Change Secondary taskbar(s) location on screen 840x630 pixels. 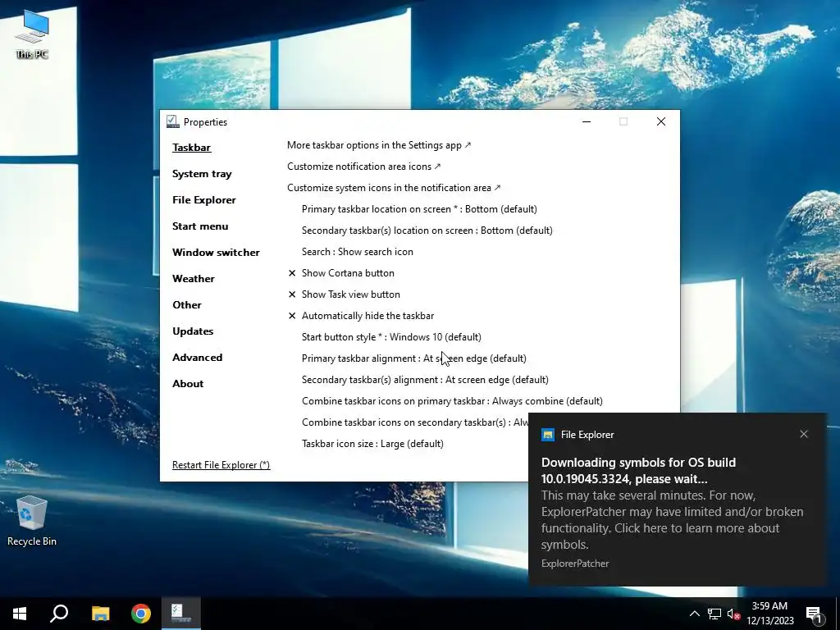pyautogui.click(x=427, y=231)
